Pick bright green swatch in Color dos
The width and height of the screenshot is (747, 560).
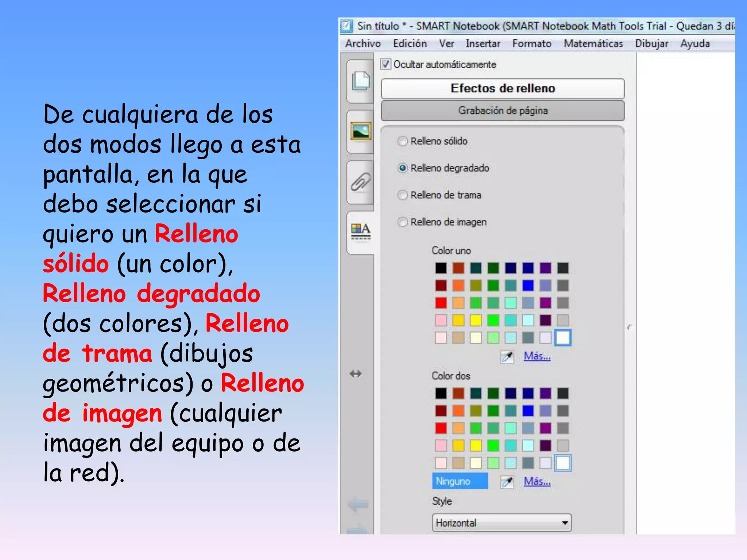493,446
